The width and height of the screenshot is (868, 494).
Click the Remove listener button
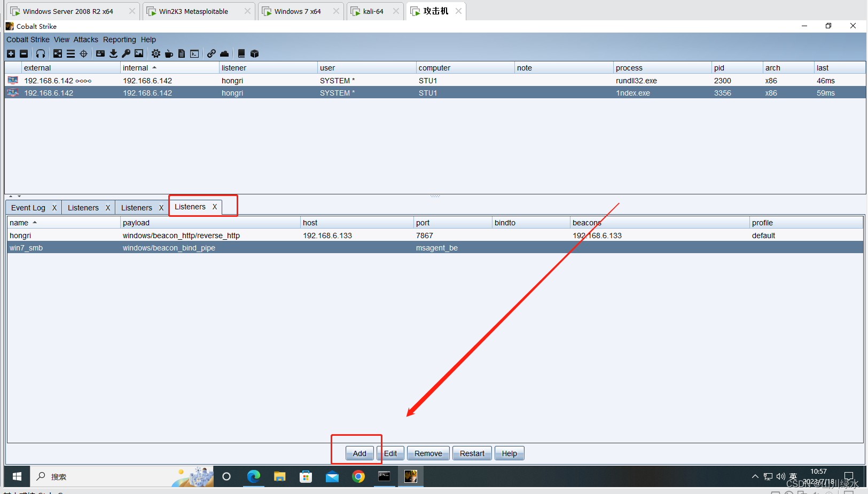428,453
